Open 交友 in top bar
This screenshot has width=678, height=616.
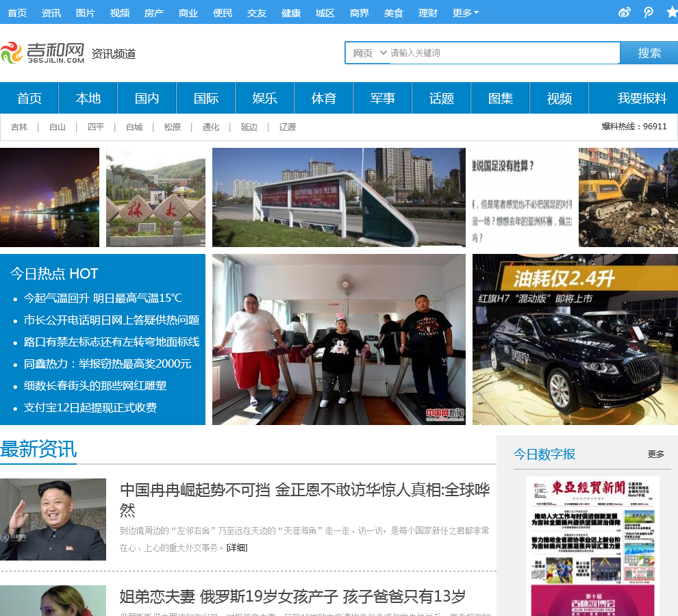(257, 13)
